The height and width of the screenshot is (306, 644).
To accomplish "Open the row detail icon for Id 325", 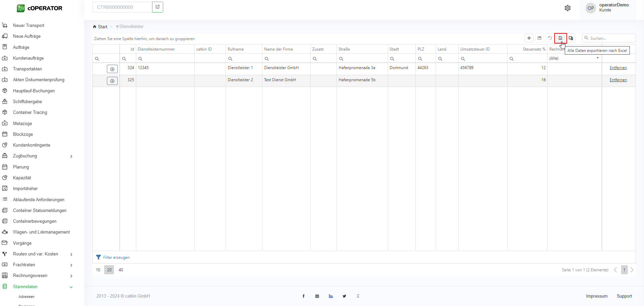I will (x=112, y=81).
